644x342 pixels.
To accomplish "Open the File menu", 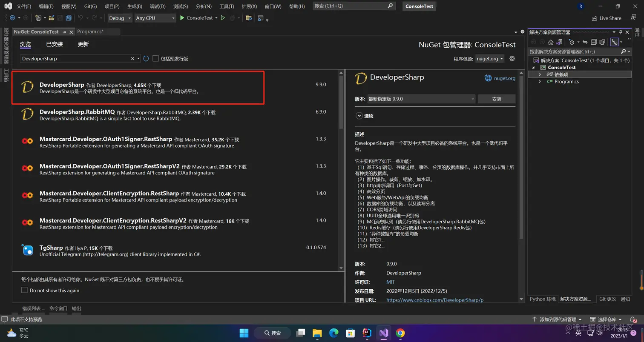I will [x=23, y=6].
